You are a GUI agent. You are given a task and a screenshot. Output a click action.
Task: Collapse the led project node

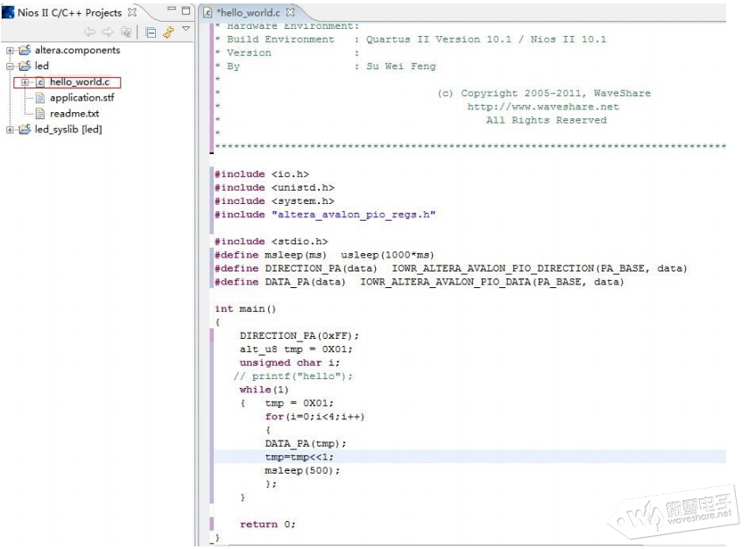[x=10, y=66]
